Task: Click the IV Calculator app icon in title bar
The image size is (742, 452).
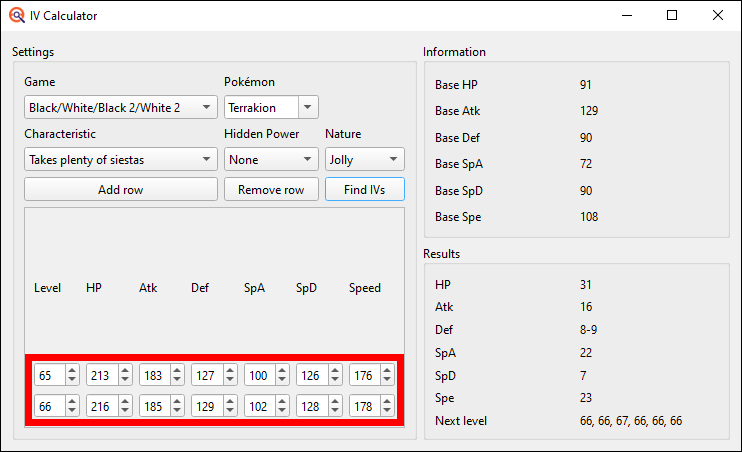Action: 16,16
